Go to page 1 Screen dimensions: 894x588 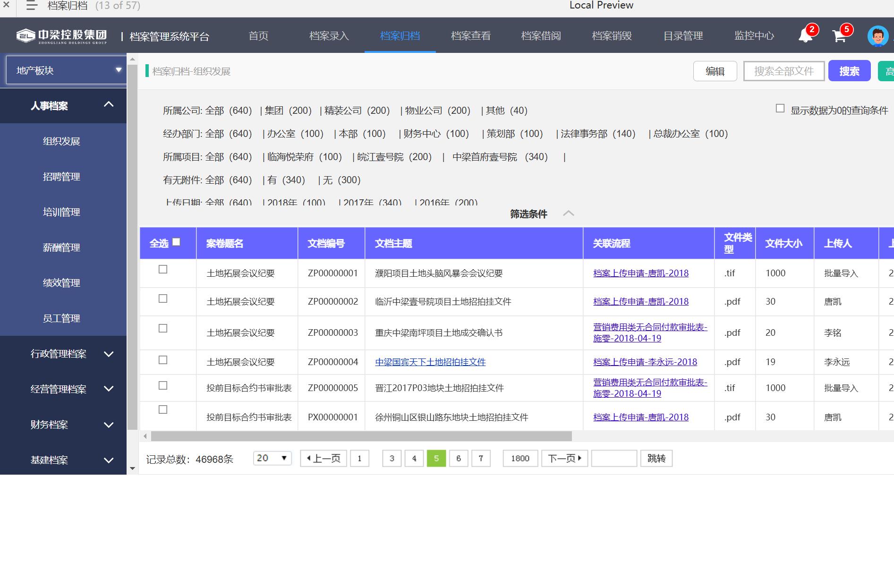click(x=359, y=458)
